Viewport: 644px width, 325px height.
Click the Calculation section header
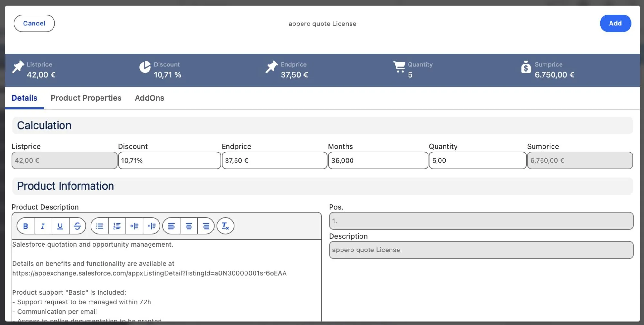[322, 126]
